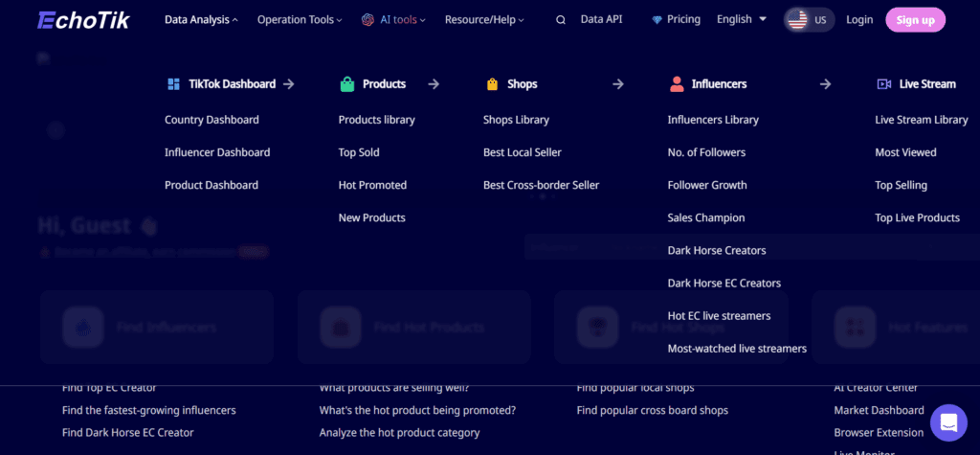Open Shops Library
980x455 pixels.
(x=516, y=120)
